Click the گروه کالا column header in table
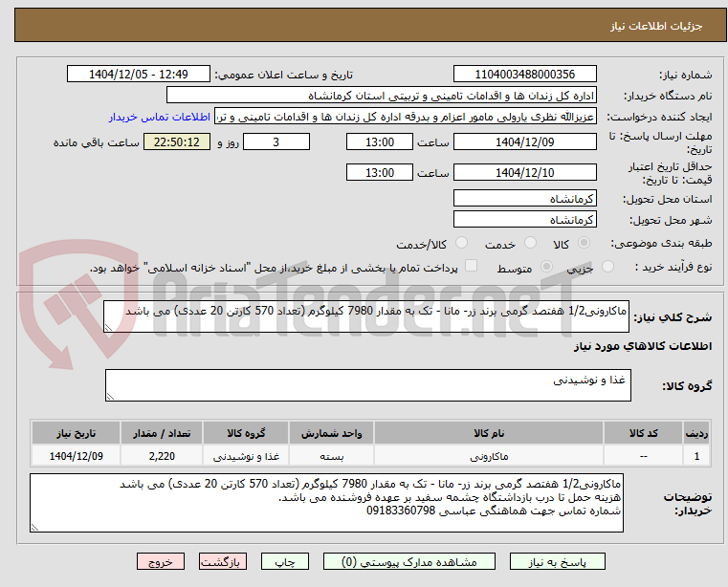Viewport: 728px width, 587px height. (x=246, y=433)
